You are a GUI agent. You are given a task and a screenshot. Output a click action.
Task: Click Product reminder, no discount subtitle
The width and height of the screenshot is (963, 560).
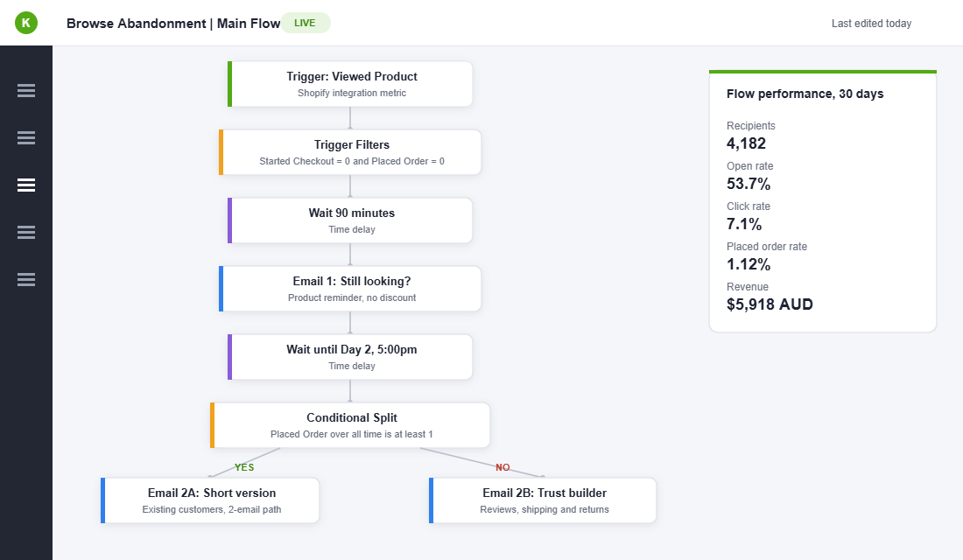tap(352, 297)
